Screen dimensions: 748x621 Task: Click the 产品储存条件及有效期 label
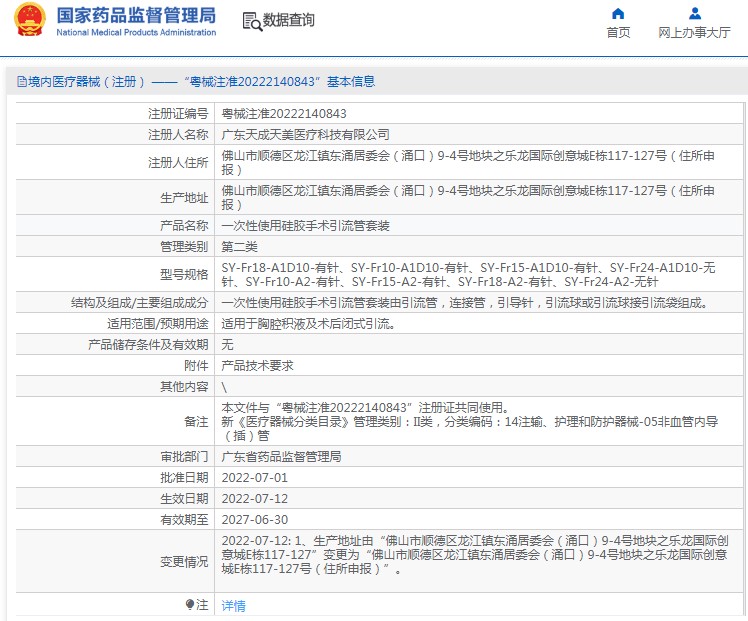pyautogui.click(x=148, y=345)
